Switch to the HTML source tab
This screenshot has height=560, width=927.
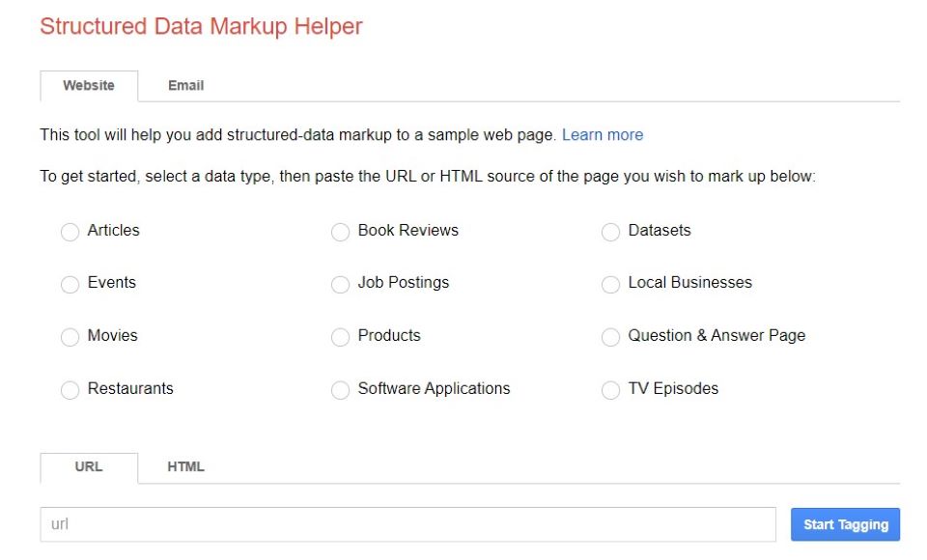coord(185,467)
